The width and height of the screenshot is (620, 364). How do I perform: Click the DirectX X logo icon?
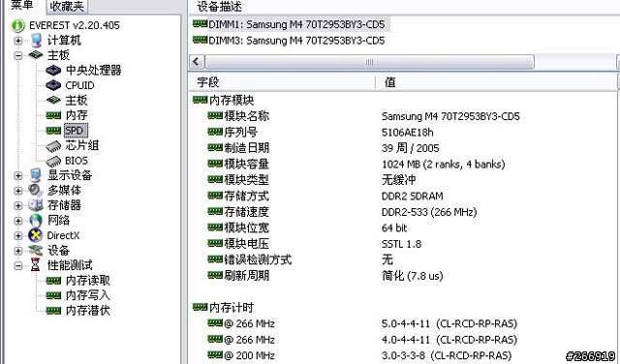click(36, 235)
